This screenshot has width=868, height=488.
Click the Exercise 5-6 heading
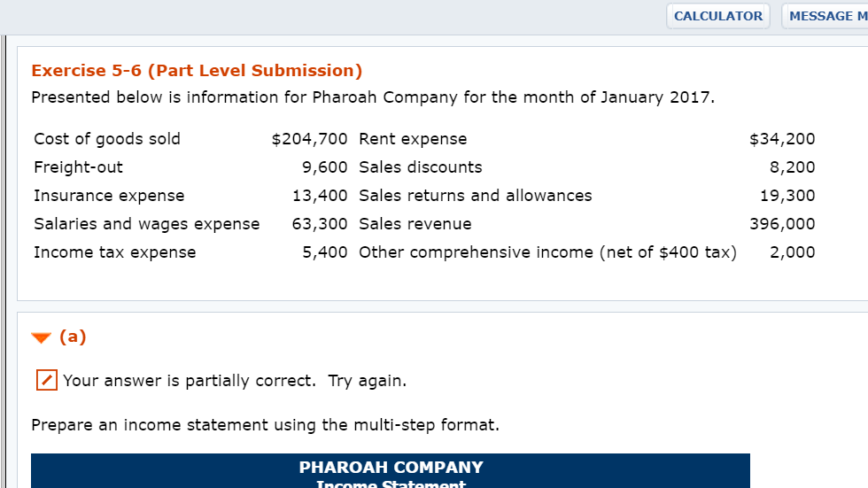[x=197, y=71]
